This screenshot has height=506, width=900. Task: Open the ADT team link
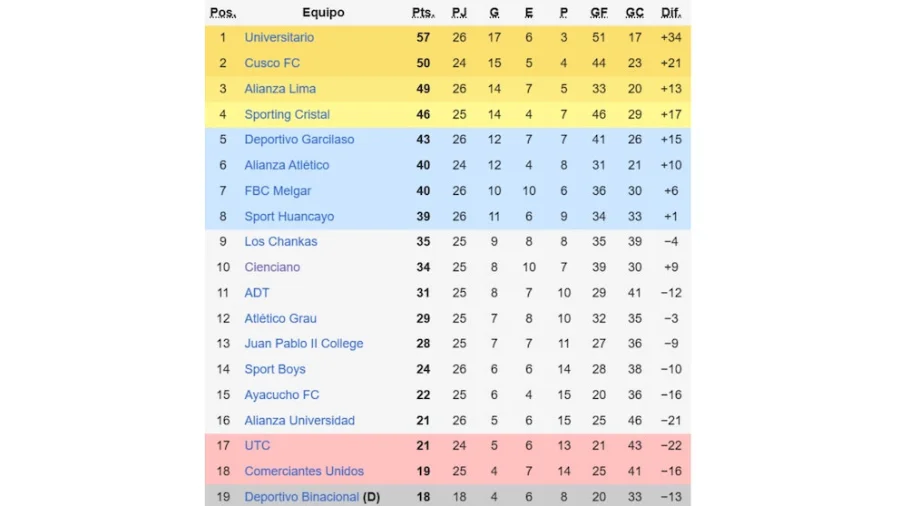point(257,293)
